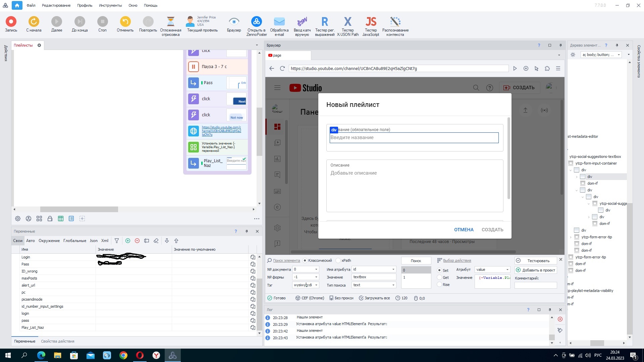
Task: Reload the browser page
Action: point(282,68)
